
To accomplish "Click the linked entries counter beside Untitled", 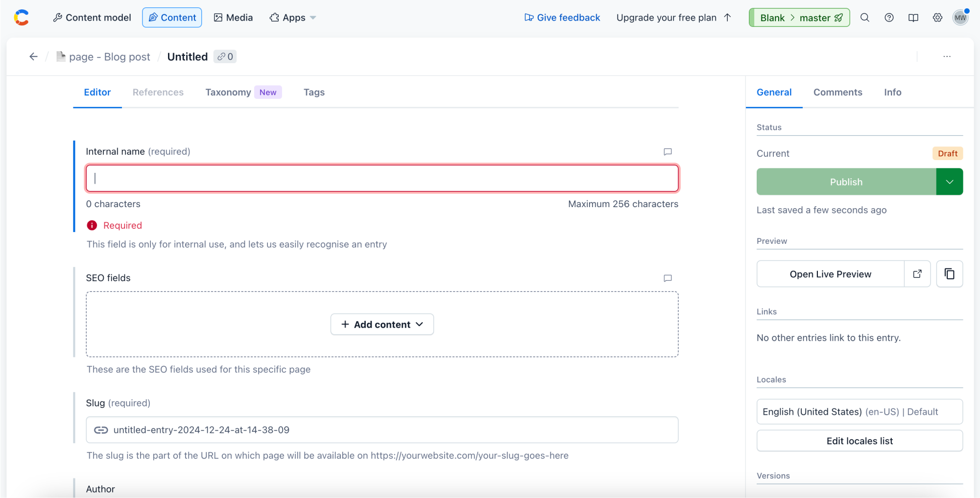I will (225, 56).
